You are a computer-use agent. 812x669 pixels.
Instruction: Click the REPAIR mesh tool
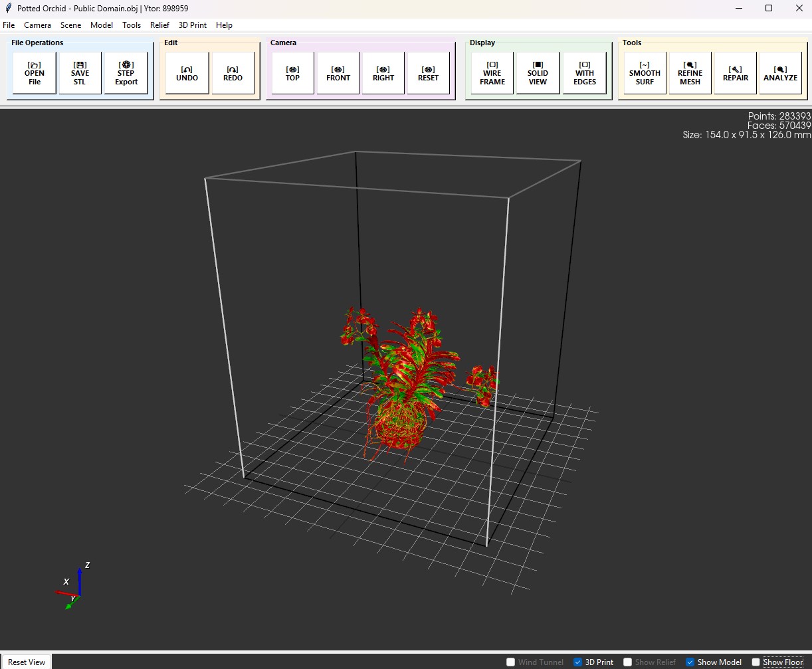[x=736, y=73]
